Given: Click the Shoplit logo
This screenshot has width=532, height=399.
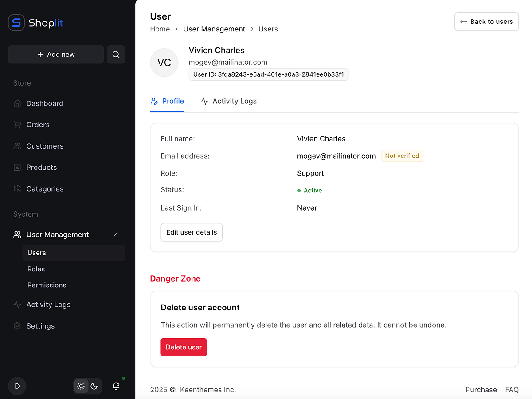Looking at the screenshot, I should [x=35, y=23].
